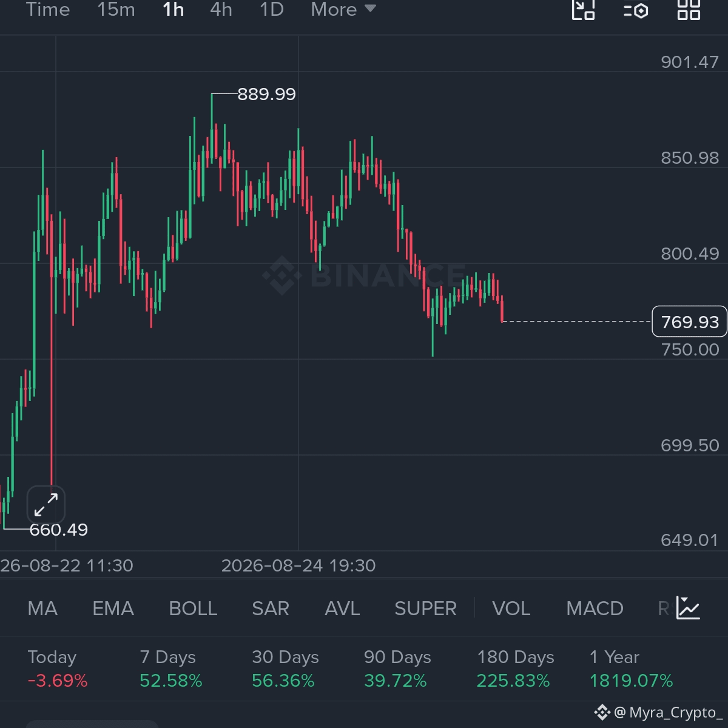Toggle the SUPER indicator
This screenshot has width=728, height=728.
[x=425, y=608]
